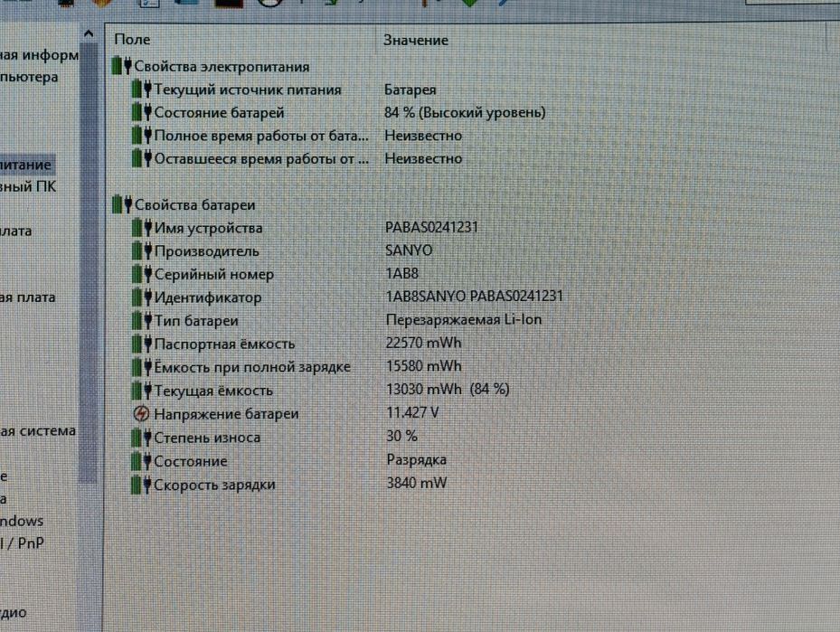Click icon beside Идентификатор

142,297
